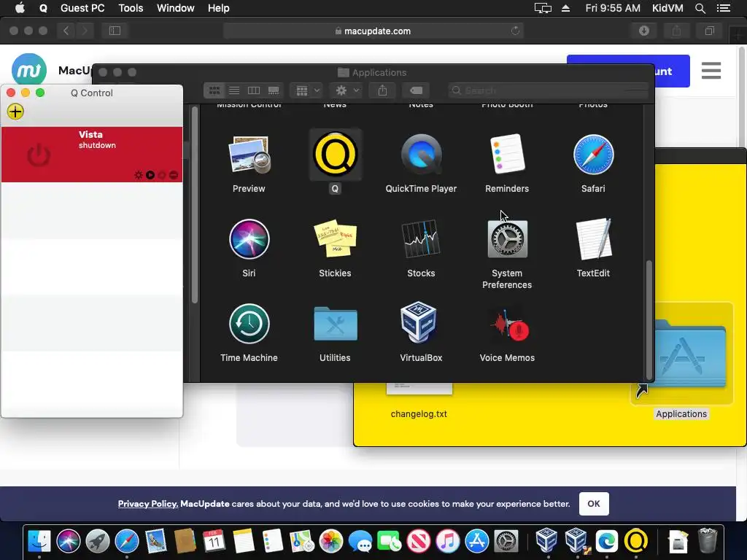Open the Tools menu
The image size is (747, 560).
coord(131,8)
